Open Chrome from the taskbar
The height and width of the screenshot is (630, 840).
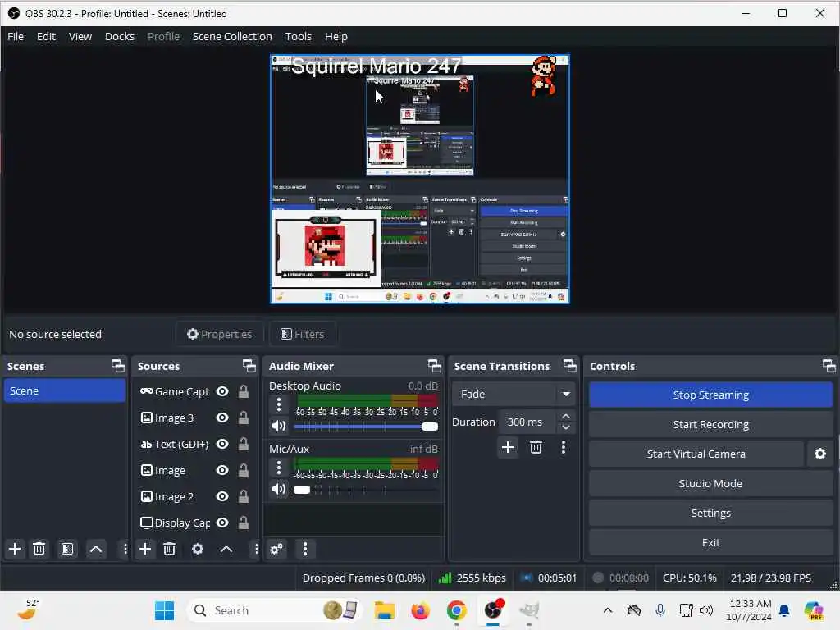(x=456, y=610)
